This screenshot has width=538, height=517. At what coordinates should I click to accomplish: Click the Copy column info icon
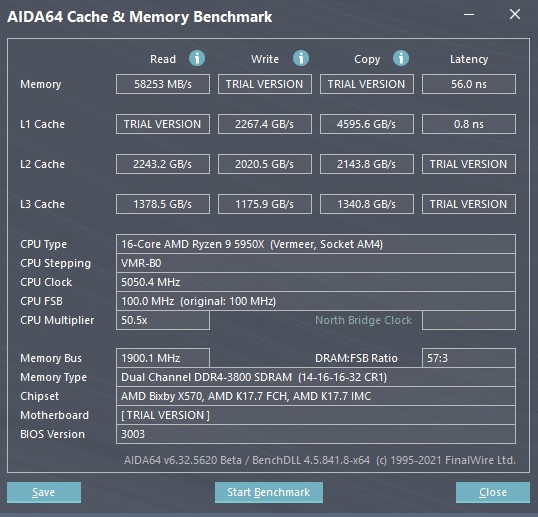click(401, 58)
